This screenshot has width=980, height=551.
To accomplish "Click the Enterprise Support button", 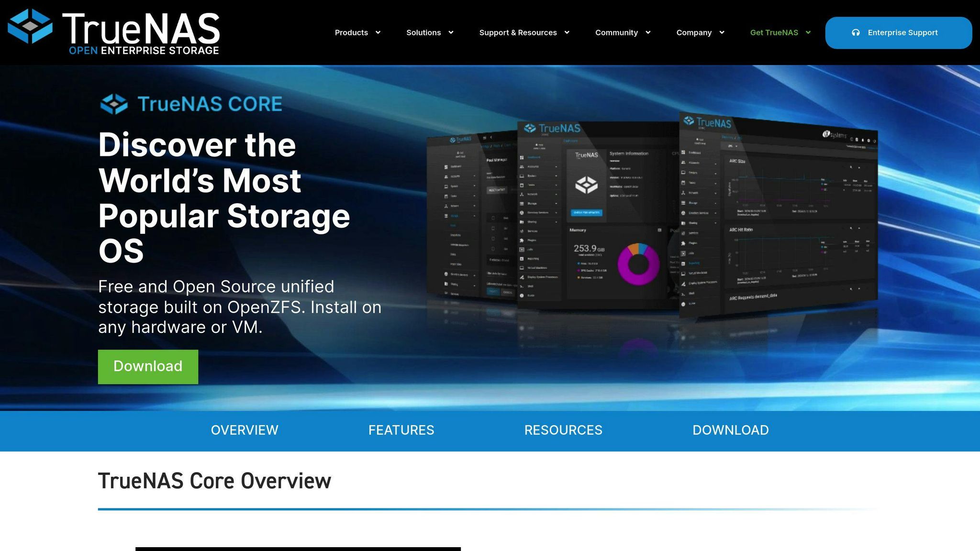I will [x=898, y=33].
